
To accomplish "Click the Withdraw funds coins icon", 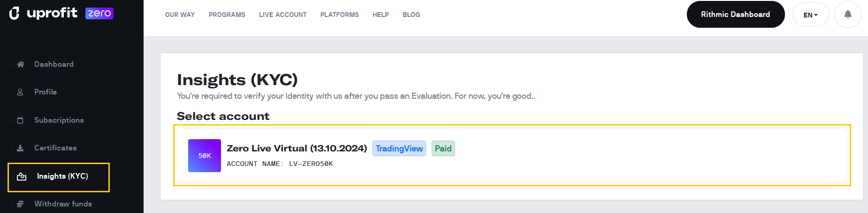I will (x=20, y=204).
